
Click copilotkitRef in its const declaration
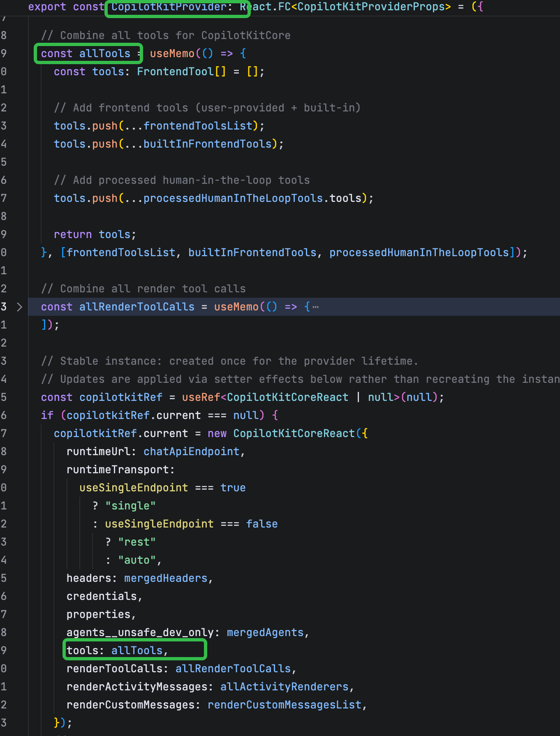[121, 397]
